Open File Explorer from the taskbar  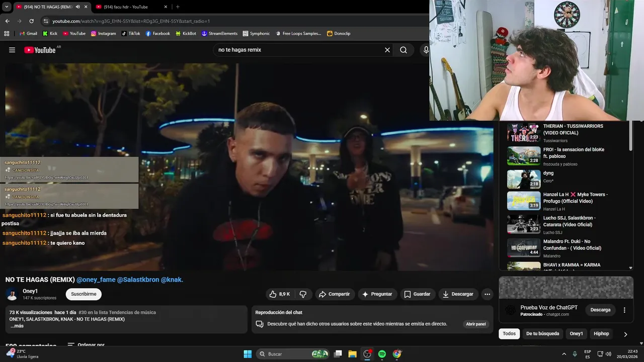[x=352, y=354]
